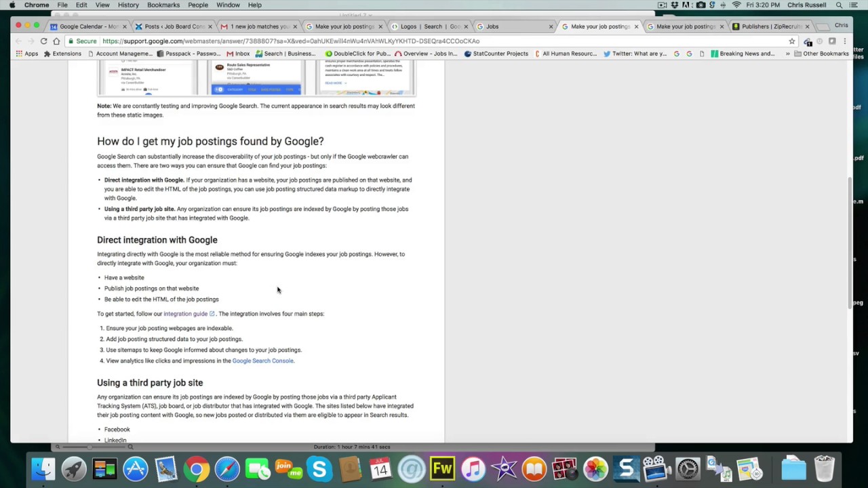Open the Trash in the Dock
The image size is (868, 488).
tap(825, 469)
